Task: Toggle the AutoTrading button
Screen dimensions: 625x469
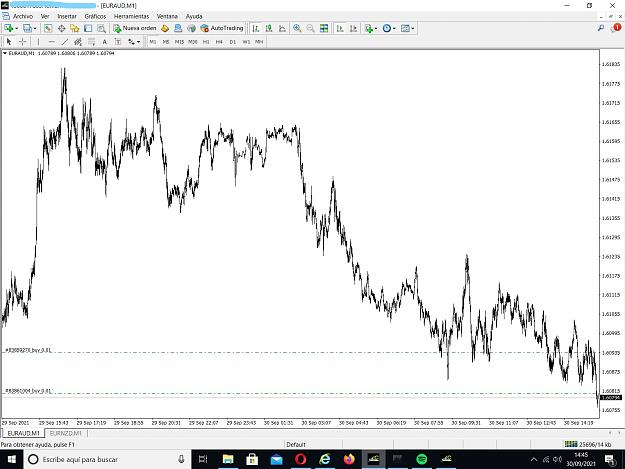Action: pyautogui.click(x=222, y=28)
